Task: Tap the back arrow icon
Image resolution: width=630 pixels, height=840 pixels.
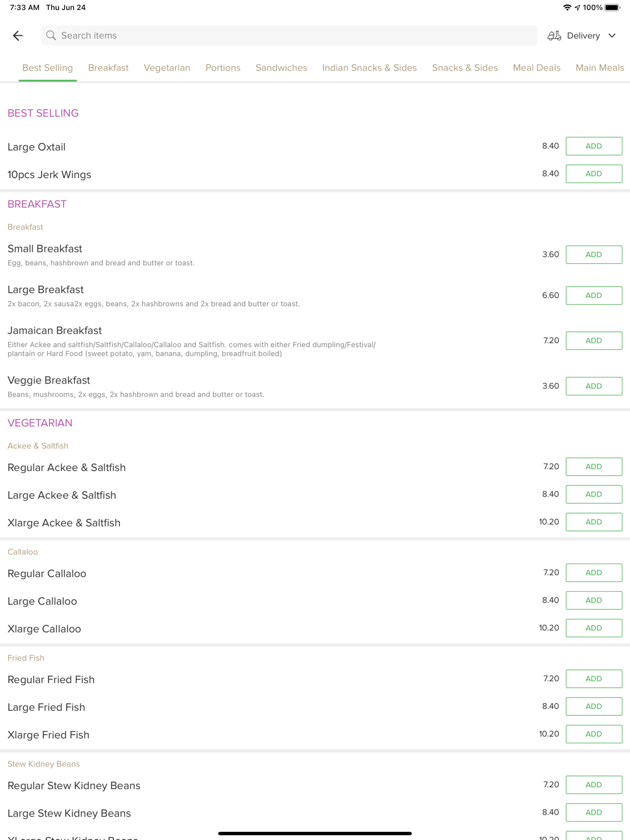Action: click(18, 36)
